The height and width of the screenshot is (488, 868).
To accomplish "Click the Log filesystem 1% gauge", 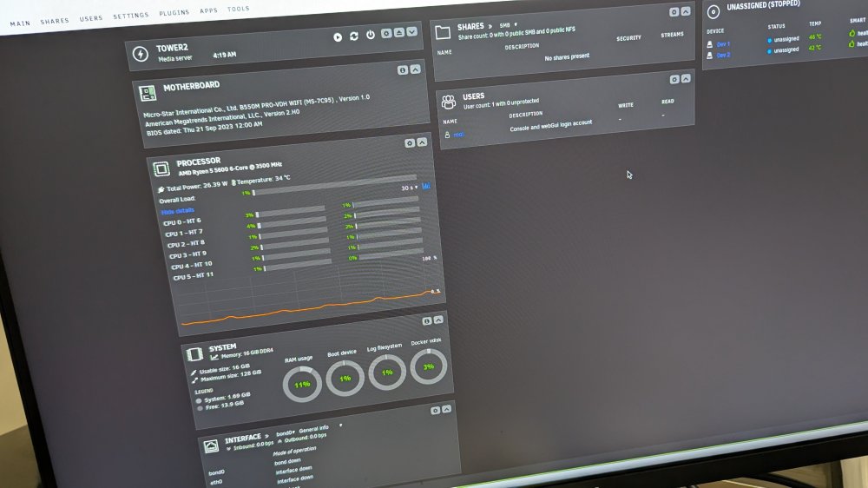I will pos(387,372).
